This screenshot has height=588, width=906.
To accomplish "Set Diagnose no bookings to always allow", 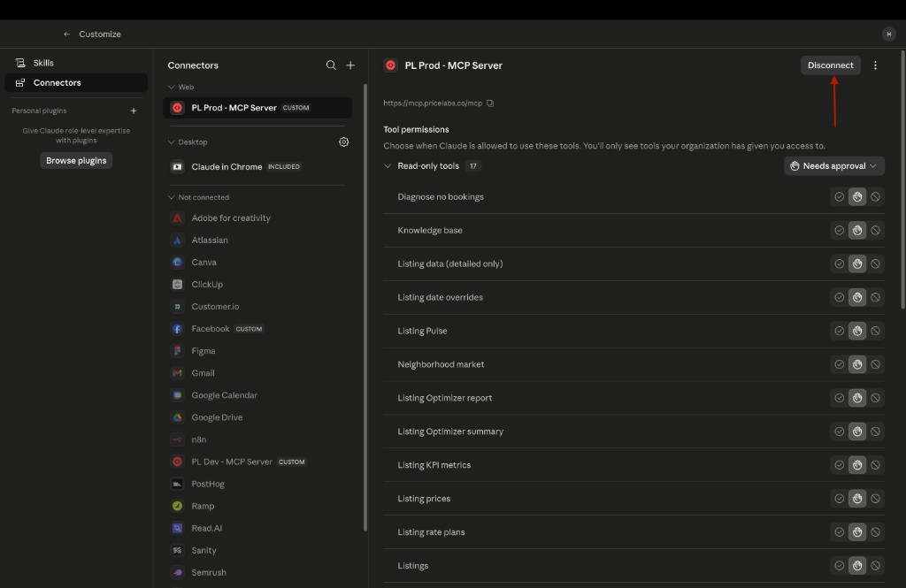I will tap(839, 197).
